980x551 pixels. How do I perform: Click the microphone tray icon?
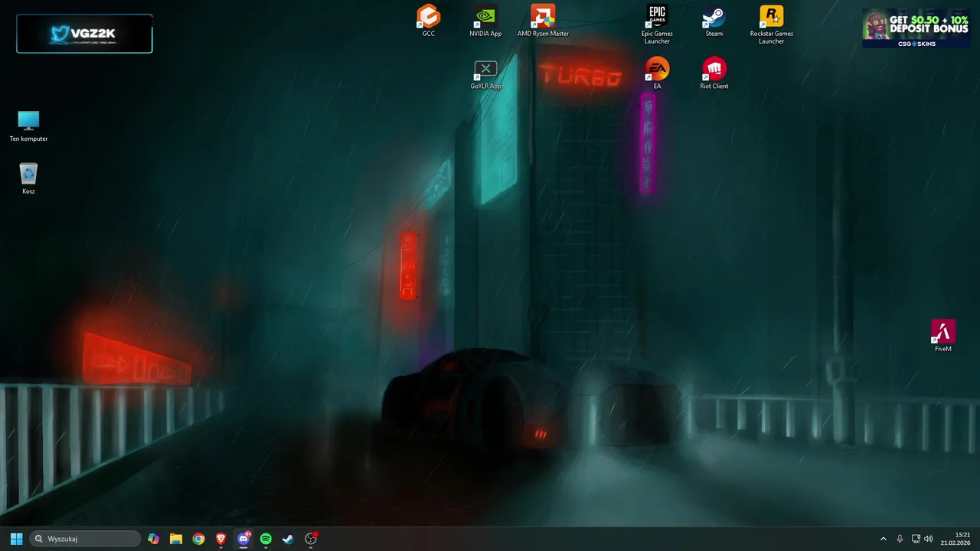(900, 539)
